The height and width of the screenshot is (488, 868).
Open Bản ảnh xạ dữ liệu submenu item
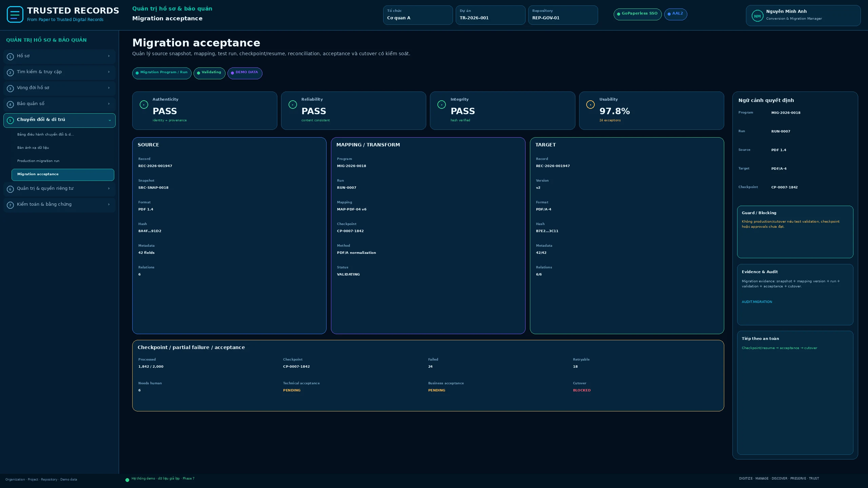(x=63, y=148)
